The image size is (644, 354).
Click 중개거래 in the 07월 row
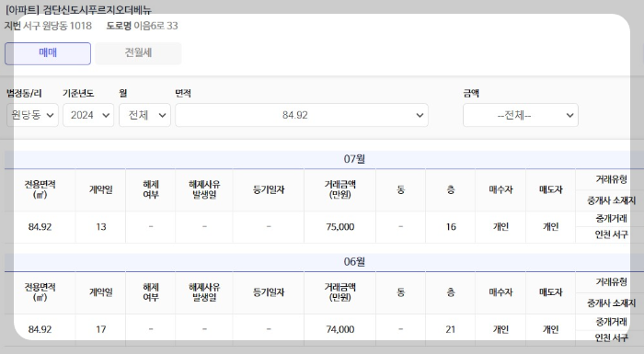click(611, 219)
